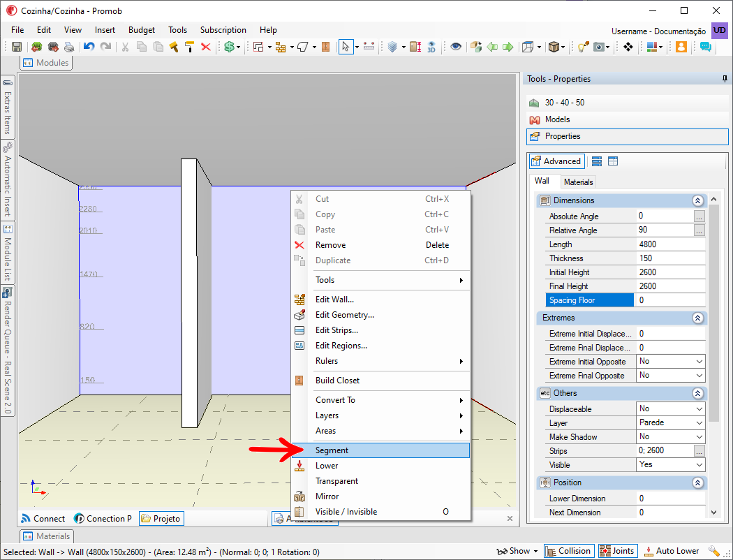Toggle the Advanced properties mode button
The image size is (733, 560).
pyautogui.click(x=557, y=161)
